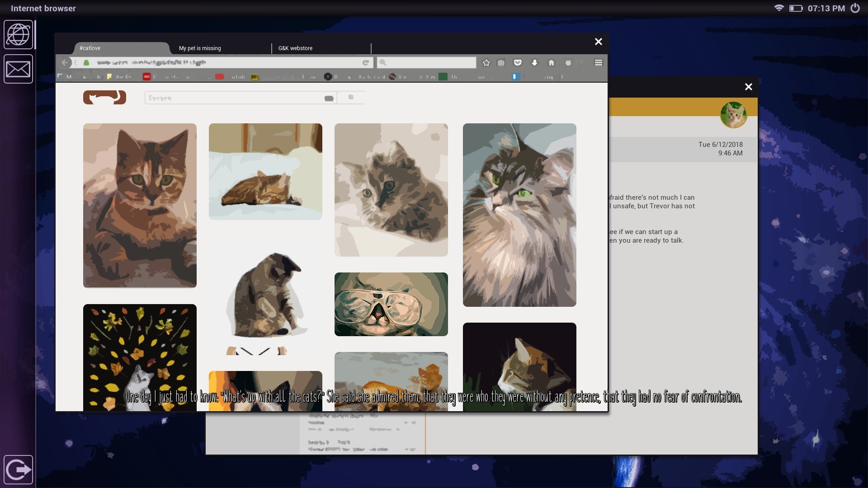Image resolution: width=868 pixels, height=488 pixels.
Task: Click the page reload icon
Action: click(366, 63)
